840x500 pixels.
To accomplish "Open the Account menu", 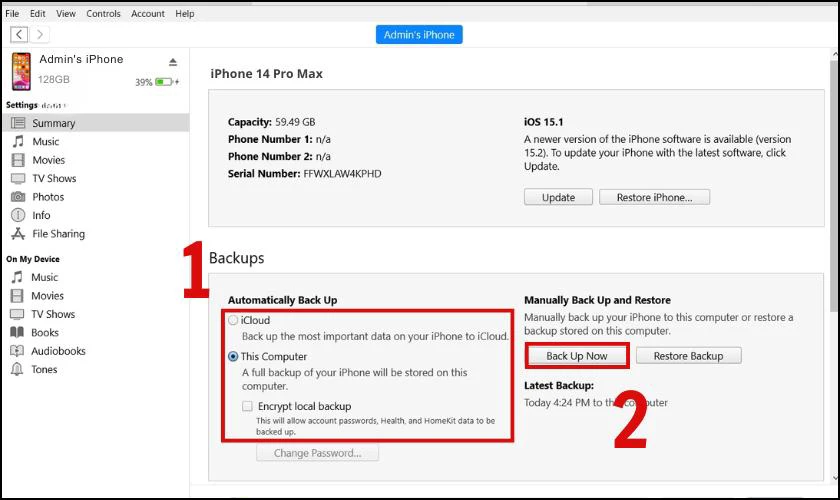I will click(148, 13).
